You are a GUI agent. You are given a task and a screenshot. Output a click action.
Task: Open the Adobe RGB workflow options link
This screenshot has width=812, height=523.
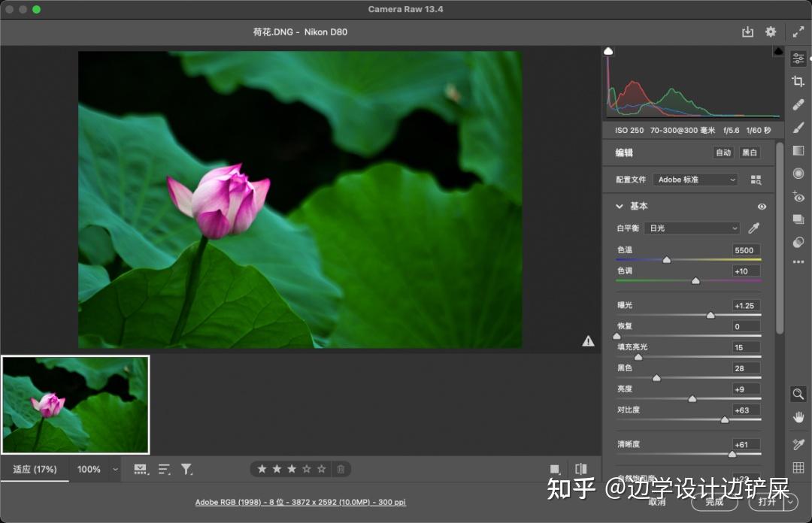(300, 502)
